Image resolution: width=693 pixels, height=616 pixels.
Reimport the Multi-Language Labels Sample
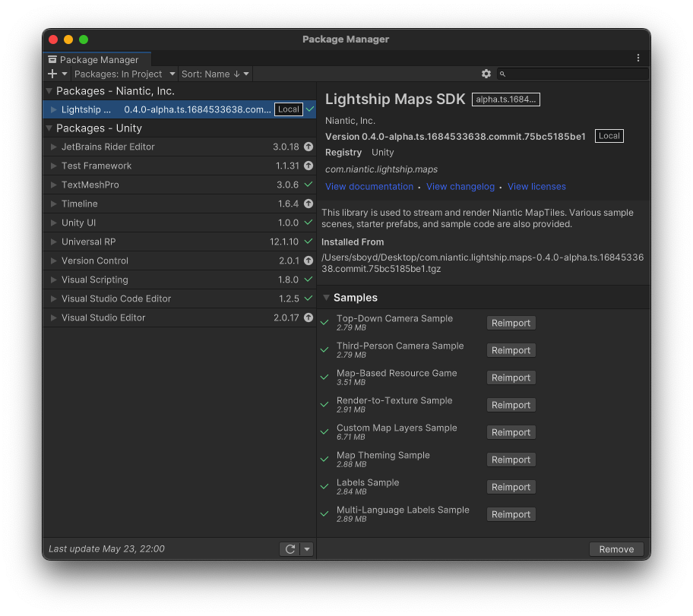click(x=511, y=515)
